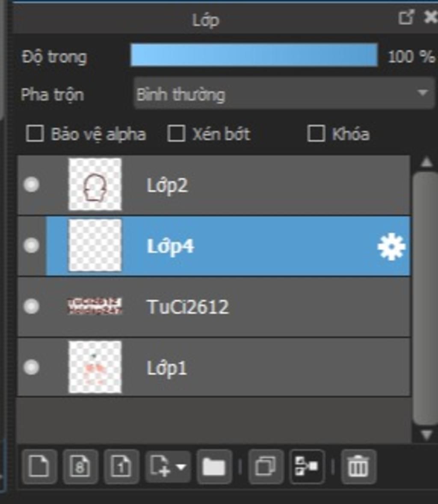
Task: Add a new 8-bit layer
Action: (x=80, y=466)
